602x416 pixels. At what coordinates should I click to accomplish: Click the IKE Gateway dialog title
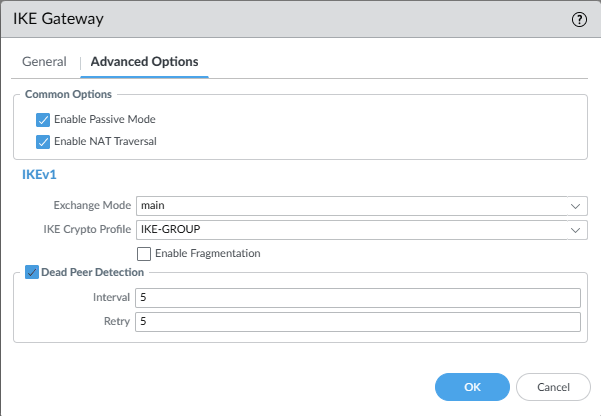coord(58,19)
